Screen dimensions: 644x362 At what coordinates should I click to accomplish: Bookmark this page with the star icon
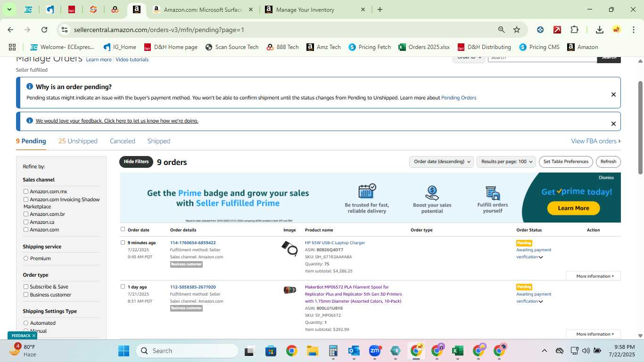point(517,30)
